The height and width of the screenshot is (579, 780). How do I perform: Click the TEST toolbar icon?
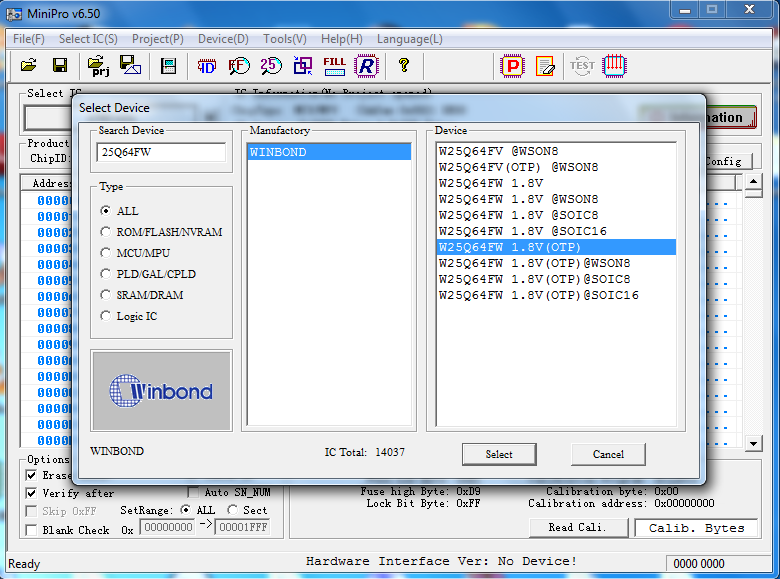[582, 66]
